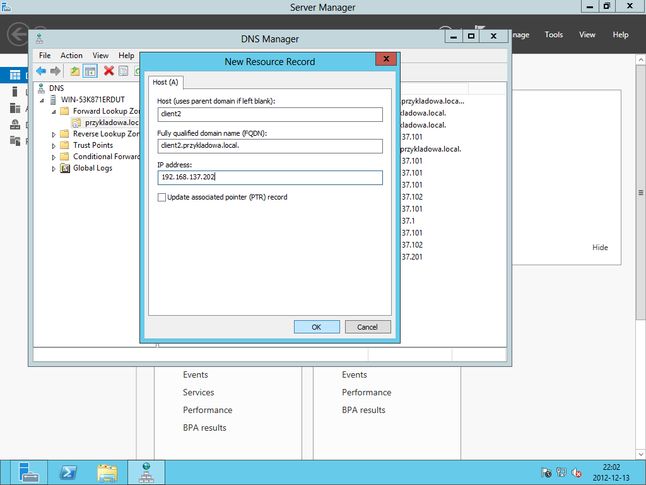Click the Properties icon in DNS Manager toolbar
Viewport: 646px width, 485px height.
click(123, 71)
